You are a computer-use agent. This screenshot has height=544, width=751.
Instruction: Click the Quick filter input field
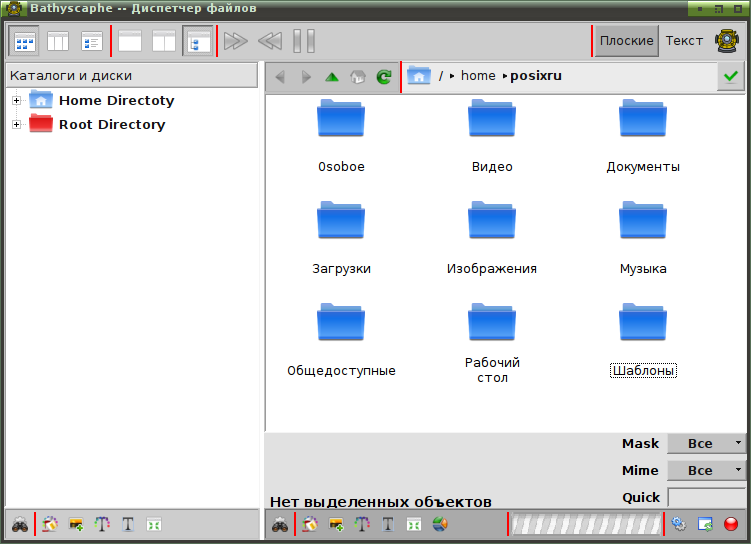coord(706,498)
